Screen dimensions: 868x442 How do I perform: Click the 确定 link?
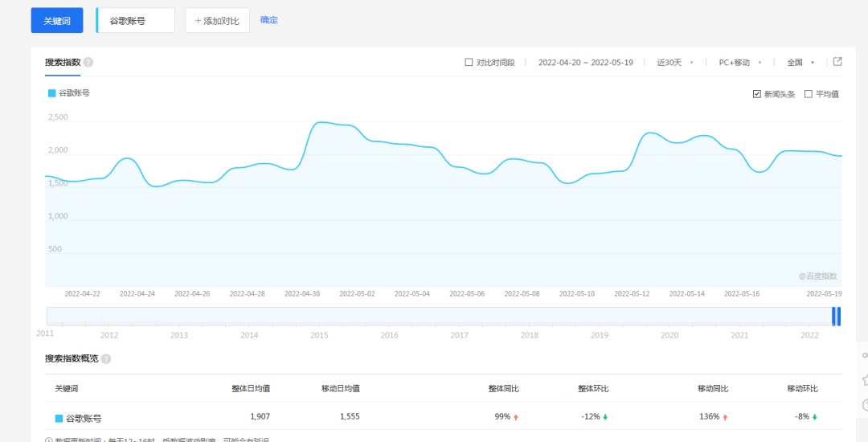click(269, 20)
